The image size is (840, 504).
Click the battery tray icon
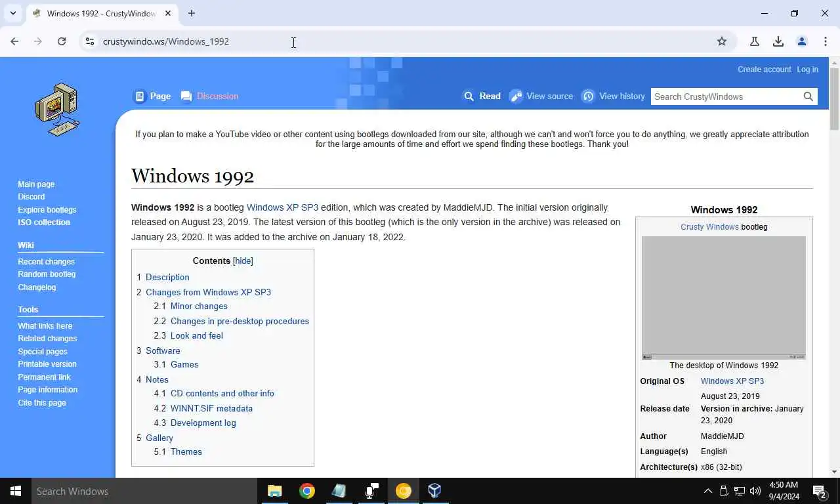tap(724, 491)
